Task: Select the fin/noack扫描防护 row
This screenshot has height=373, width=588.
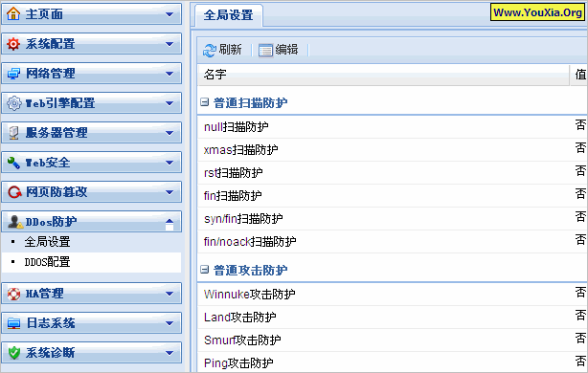Action: click(x=393, y=242)
